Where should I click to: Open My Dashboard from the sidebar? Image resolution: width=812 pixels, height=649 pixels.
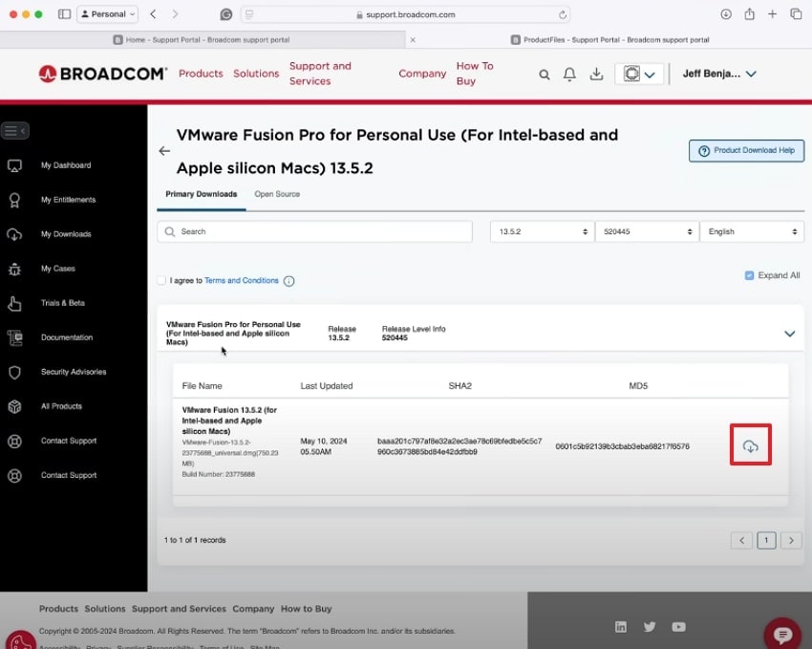[66, 165]
